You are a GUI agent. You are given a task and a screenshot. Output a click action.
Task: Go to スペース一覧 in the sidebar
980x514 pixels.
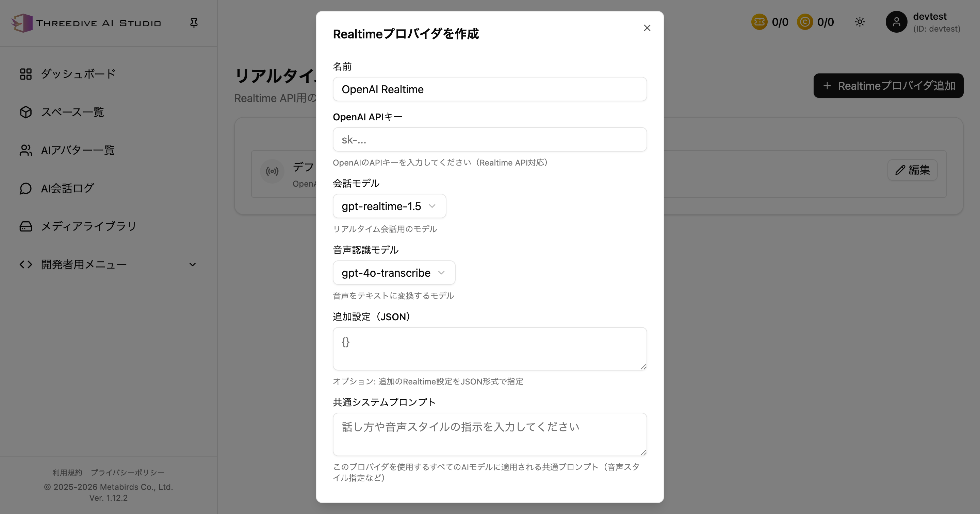(x=109, y=112)
